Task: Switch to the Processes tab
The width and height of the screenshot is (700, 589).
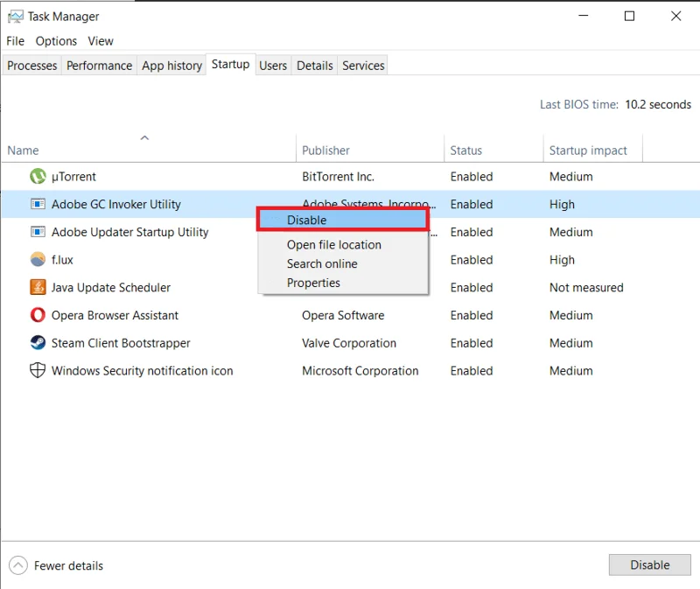Action: coord(32,66)
